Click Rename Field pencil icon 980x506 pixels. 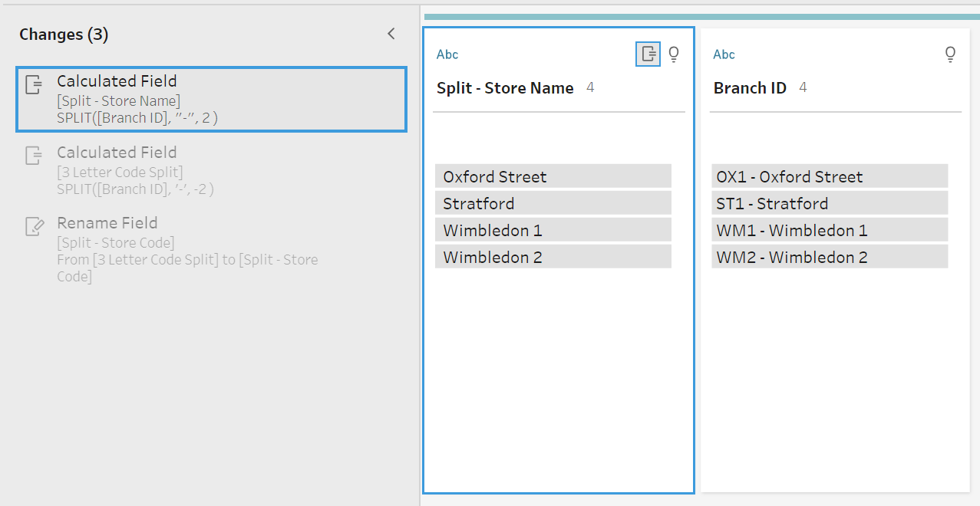coord(34,226)
